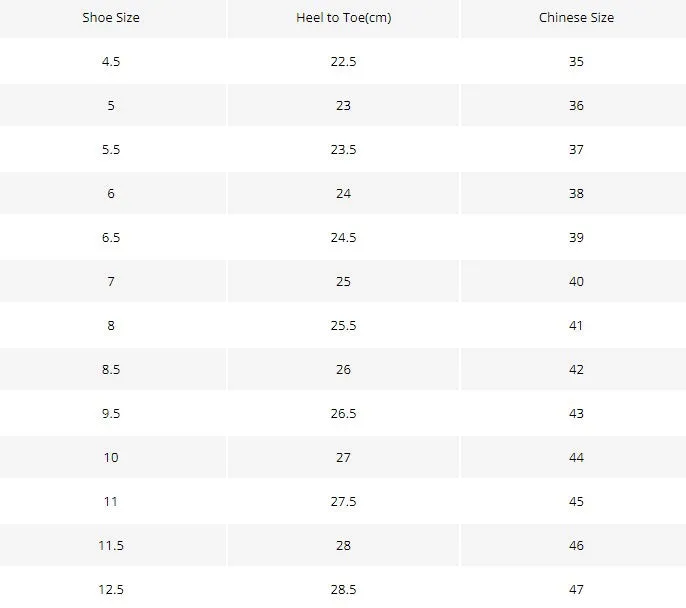Click the Heel to Toe(cm) header
This screenshot has height=608, width=686.
point(343,18)
